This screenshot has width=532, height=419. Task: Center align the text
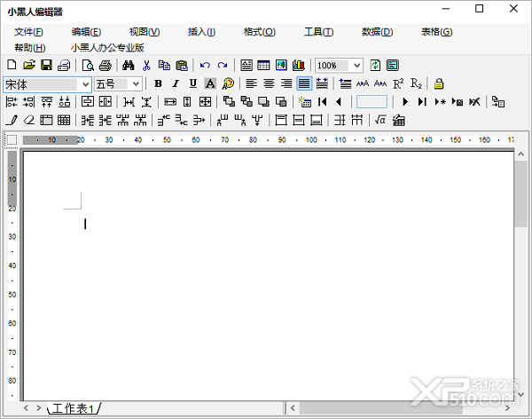[x=269, y=83]
